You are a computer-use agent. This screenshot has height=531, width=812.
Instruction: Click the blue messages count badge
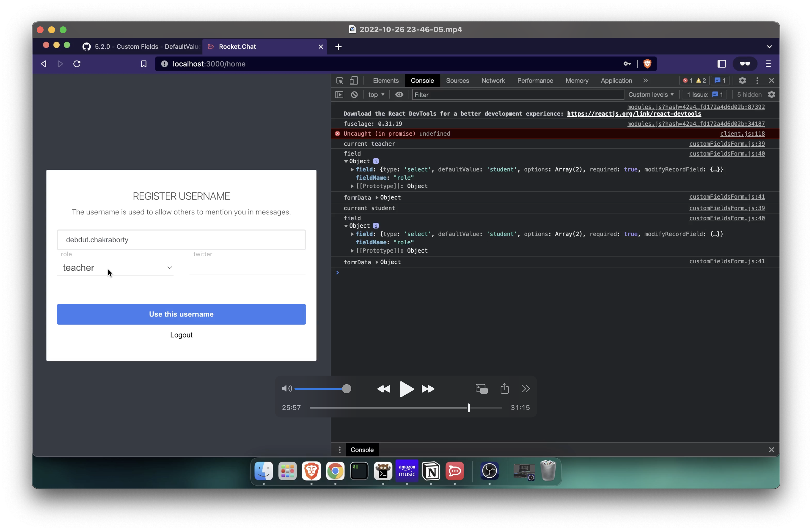[x=720, y=81]
